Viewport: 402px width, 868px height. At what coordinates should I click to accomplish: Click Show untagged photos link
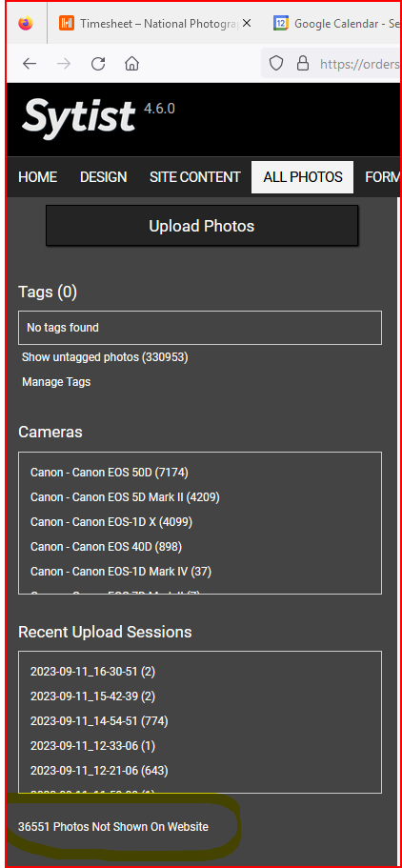coord(105,357)
